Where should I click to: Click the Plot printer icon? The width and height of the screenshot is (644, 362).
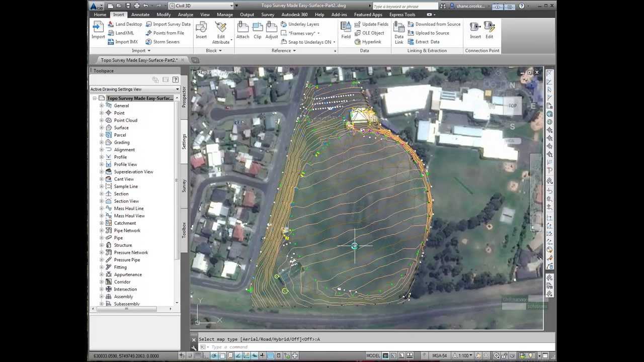[x=137, y=6]
